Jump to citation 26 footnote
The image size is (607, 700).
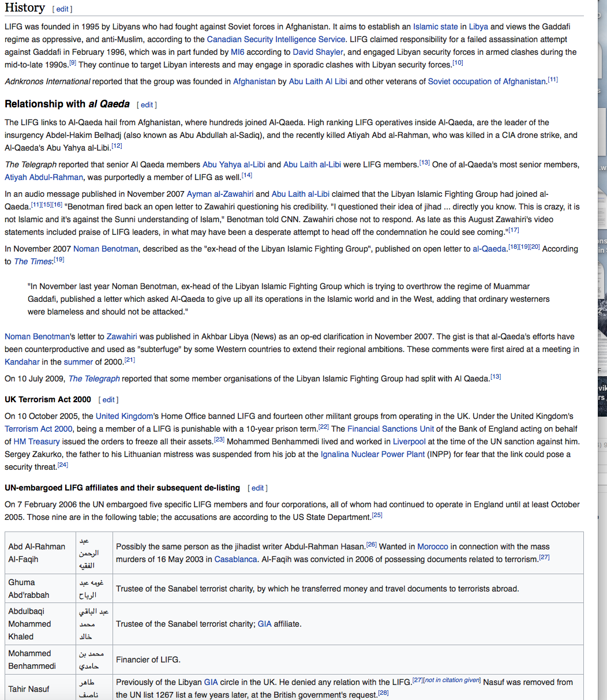[372, 544]
